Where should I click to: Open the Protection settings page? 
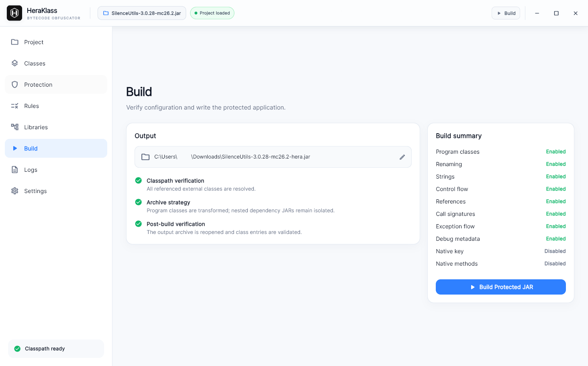[56, 85]
